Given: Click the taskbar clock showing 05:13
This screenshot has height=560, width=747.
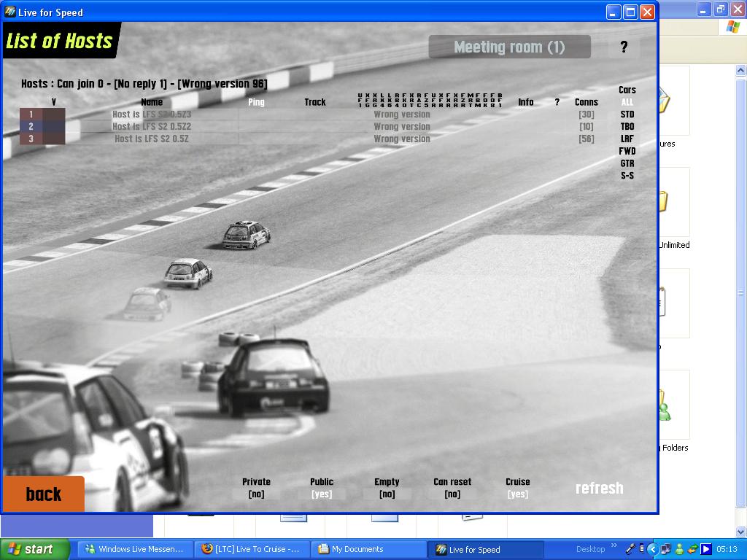Looking at the screenshot, I should click(727, 550).
